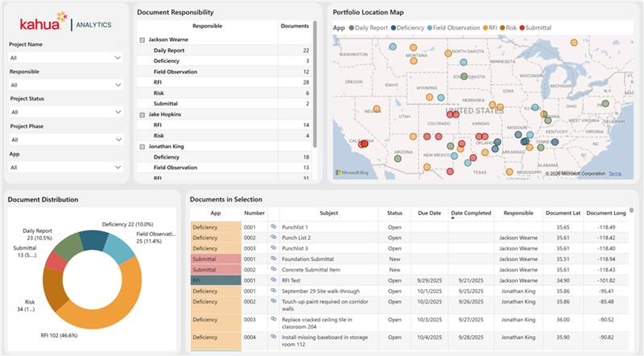
Task: Collapse the Jake Hopkins group
Action: 142,115
